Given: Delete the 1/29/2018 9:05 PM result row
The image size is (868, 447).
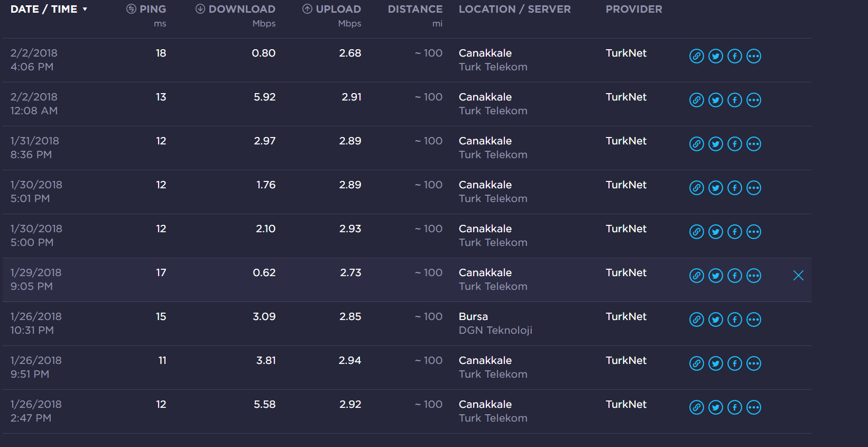Looking at the screenshot, I should (798, 276).
